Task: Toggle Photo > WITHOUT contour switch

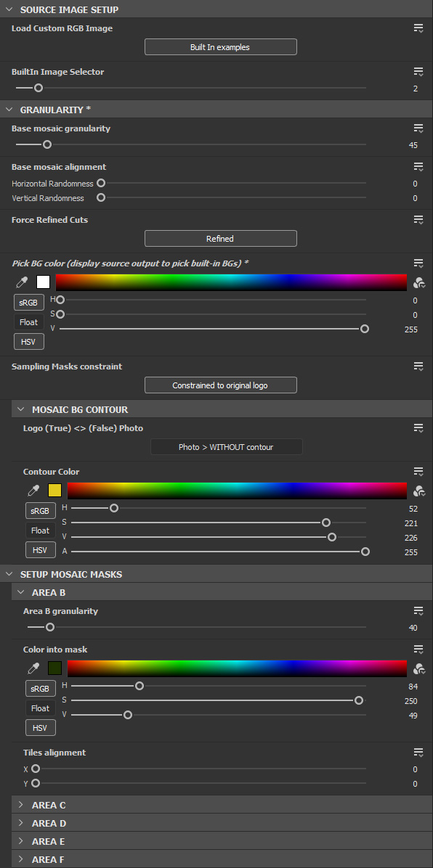Action: pyautogui.click(x=226, y=447)
